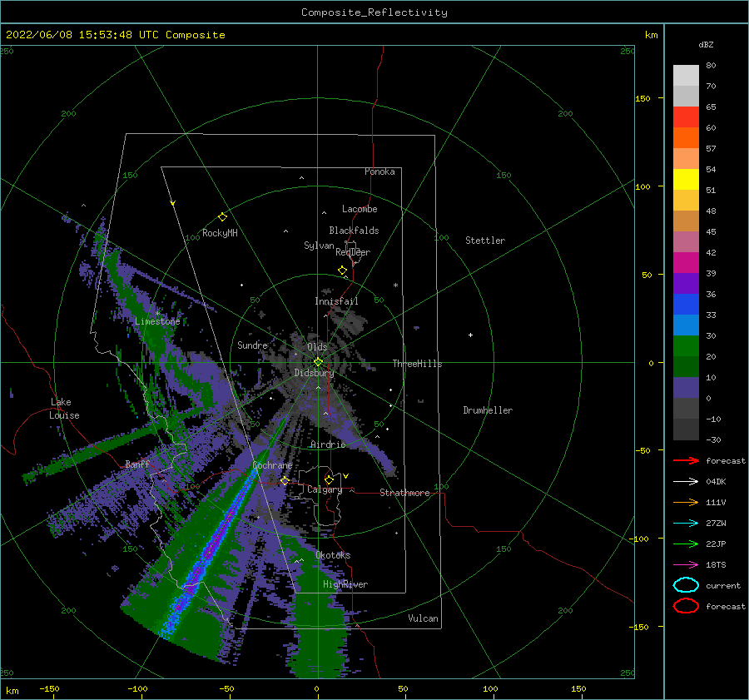Click the green swatch below the 30 label

click(686, 345)
